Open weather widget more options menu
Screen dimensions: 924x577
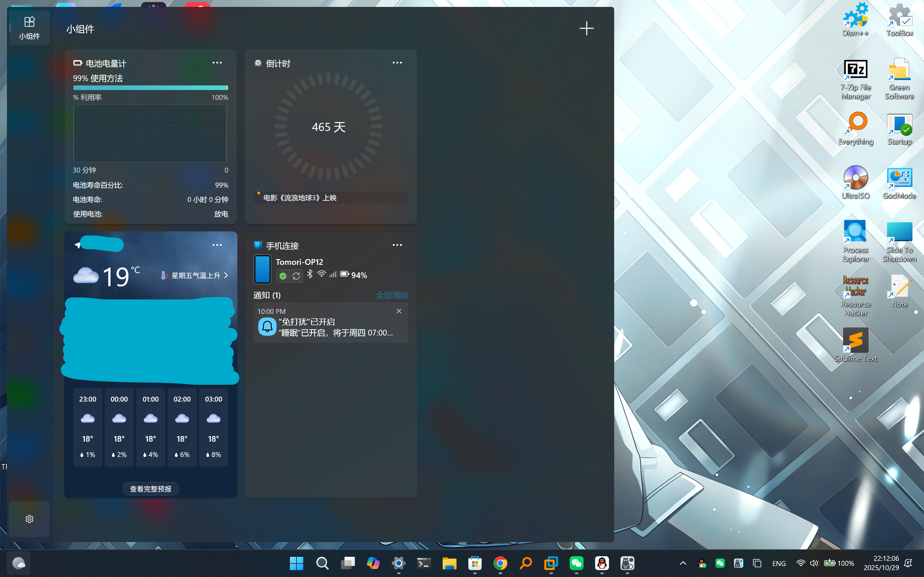pos(217,245)
